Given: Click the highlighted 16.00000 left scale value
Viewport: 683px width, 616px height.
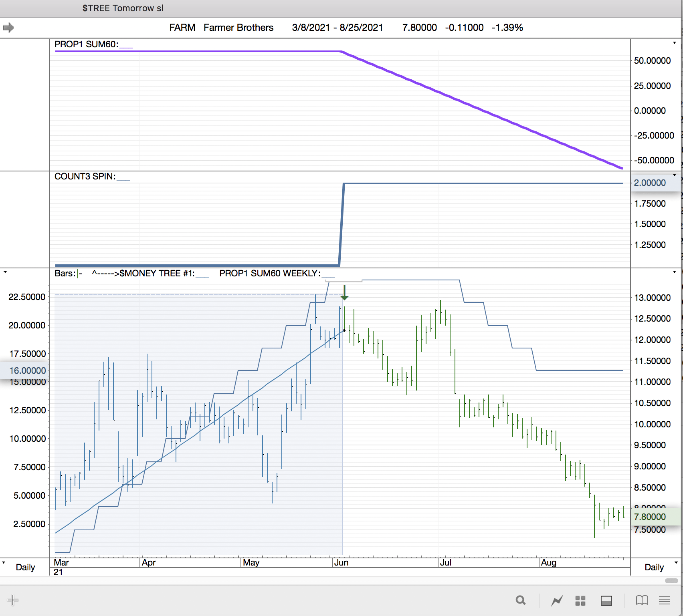Looking at the screenshot, I should click(x=28, y=370).
